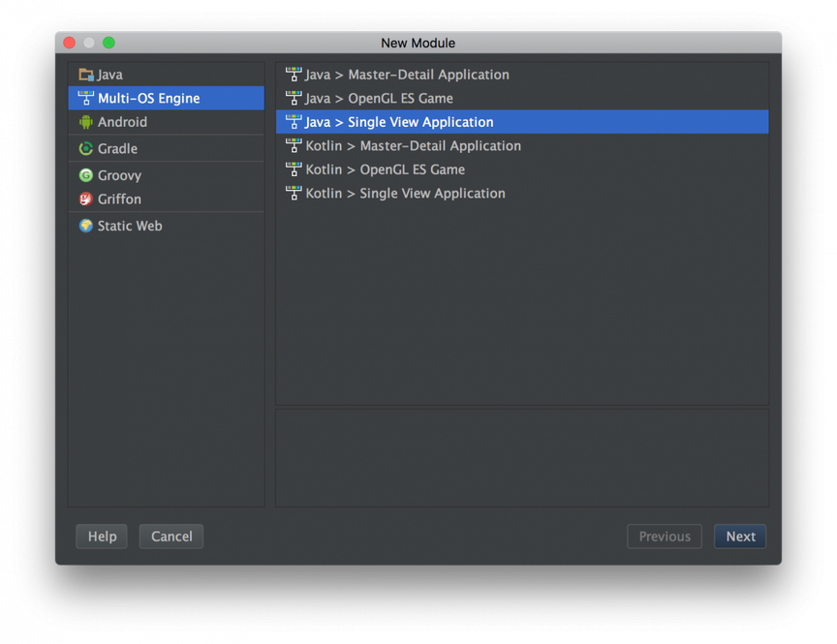
Task: Pick the Griffon red icon
Action: pos(86,199)
